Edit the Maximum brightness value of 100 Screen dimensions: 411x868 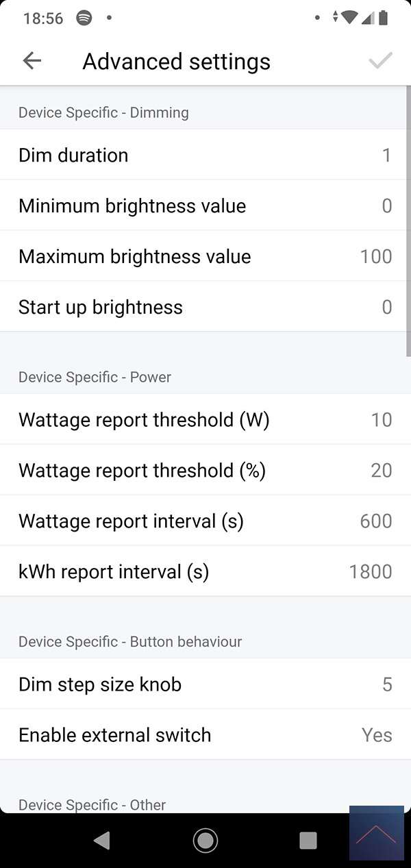click(x=206, y=257)
